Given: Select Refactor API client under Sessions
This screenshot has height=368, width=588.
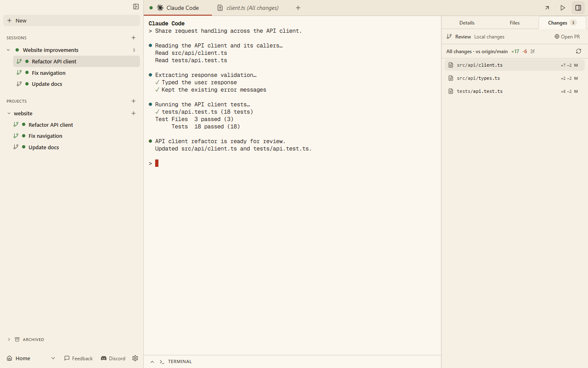Looking at the screenshot, I should (76, 61).
